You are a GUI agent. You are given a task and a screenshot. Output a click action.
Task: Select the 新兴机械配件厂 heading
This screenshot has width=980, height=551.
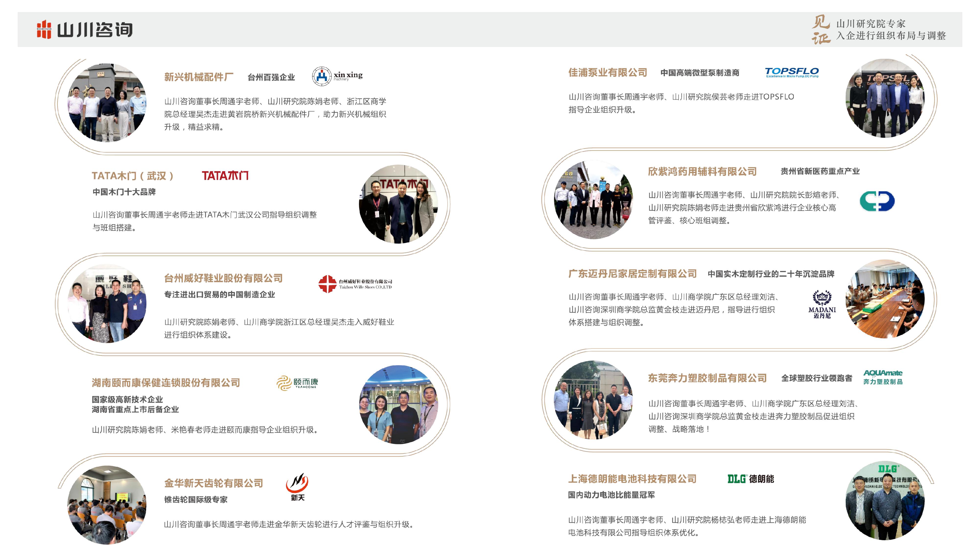tap(199, 77)
